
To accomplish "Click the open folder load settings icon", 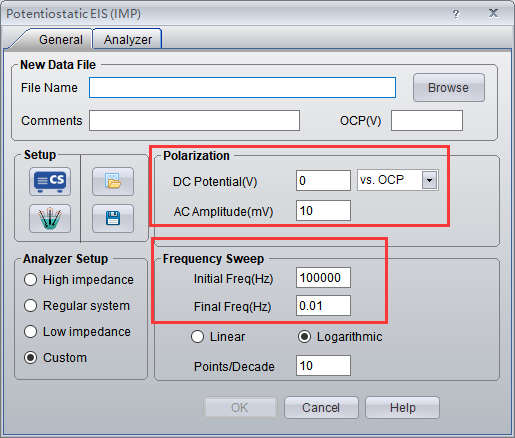I will click(113, 181).
